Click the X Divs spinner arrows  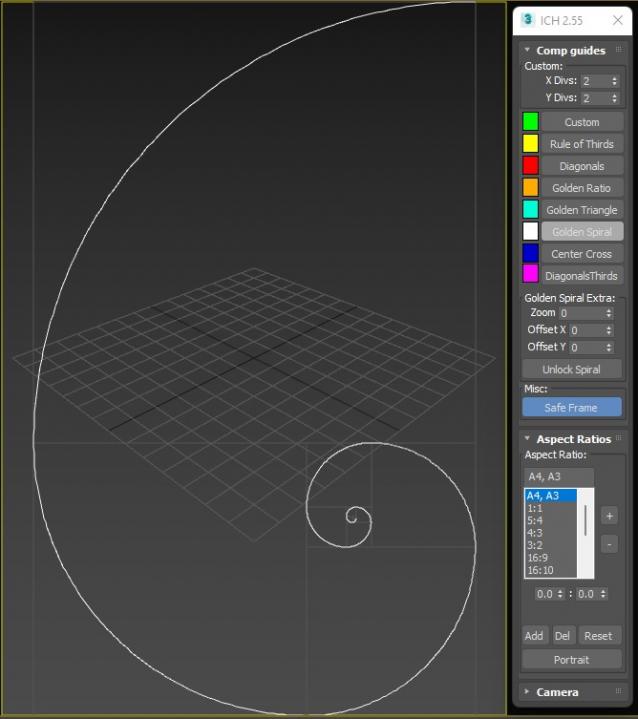tap(613, 81)
